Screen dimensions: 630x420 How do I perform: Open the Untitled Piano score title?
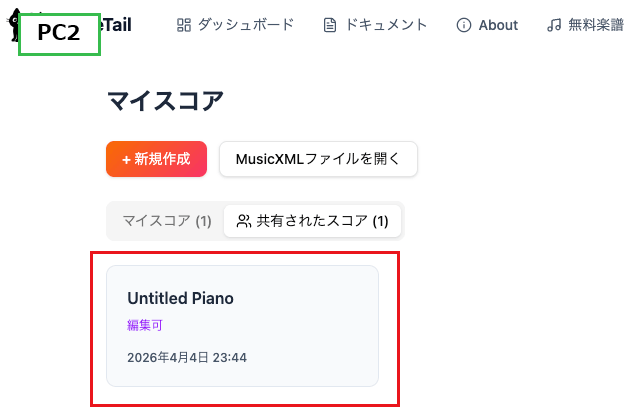click(180, 298)
